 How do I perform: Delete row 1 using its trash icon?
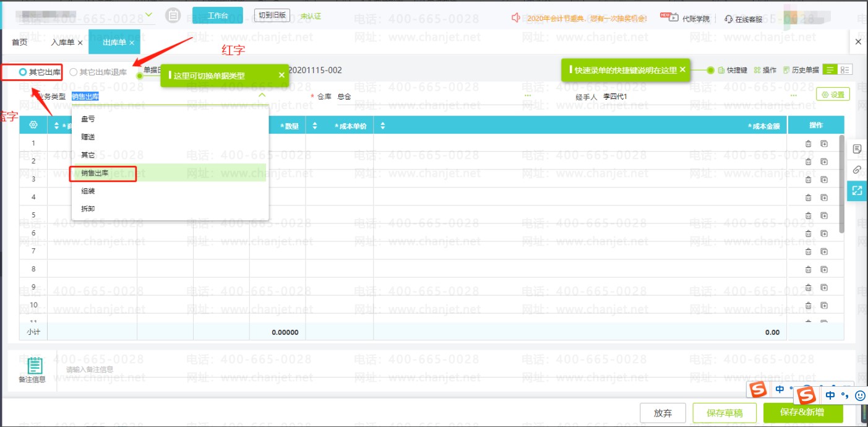808,144
